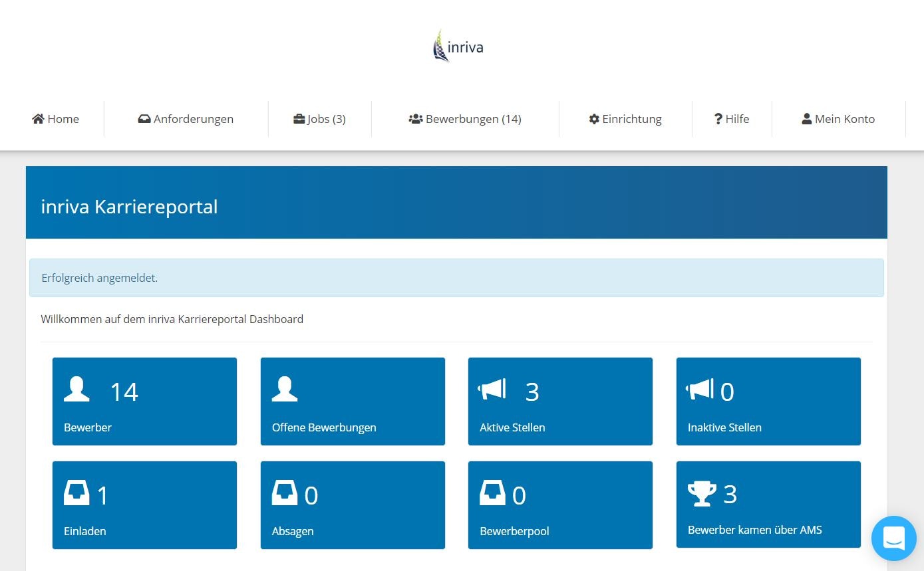The height and width of the screenshot is (571, 924).
Task: Click the trophy icon in AMS tile
Action: [702, 493]
